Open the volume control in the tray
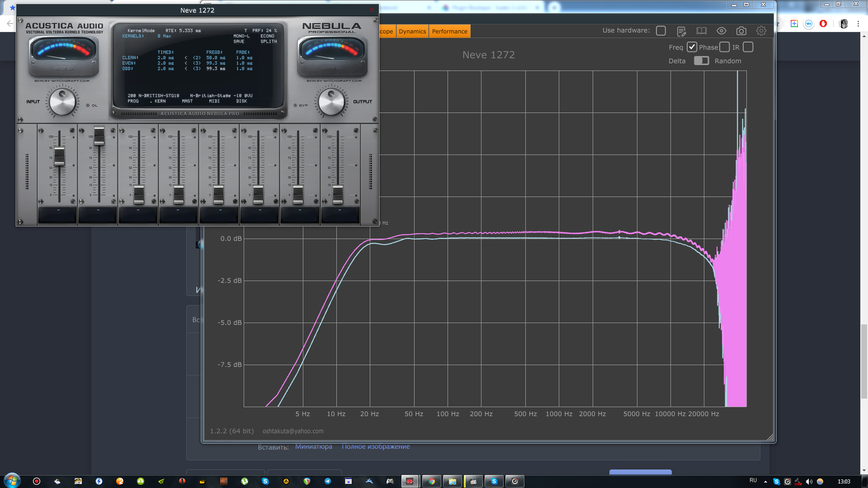The width and height of the screenshot is (868, 488). (809, 482)
